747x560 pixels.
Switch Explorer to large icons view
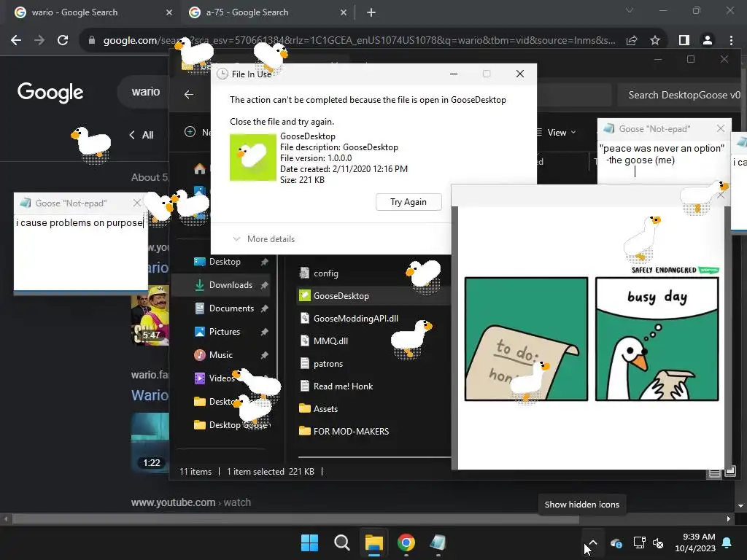pos(729,472)
